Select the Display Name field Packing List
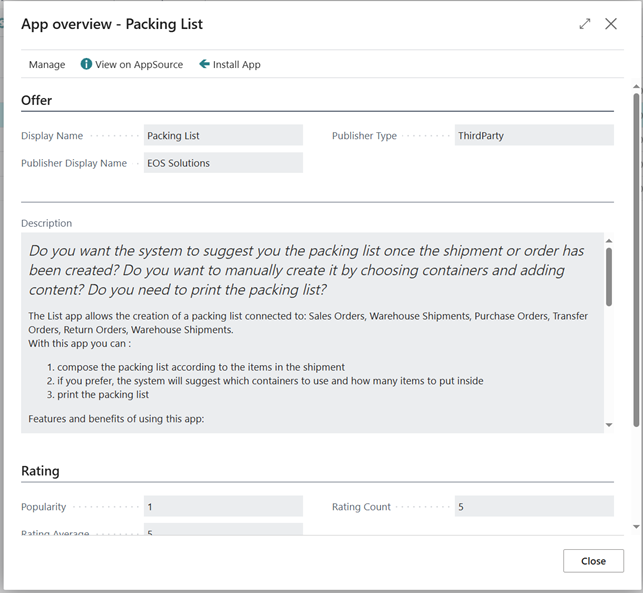Image resolution: width=643 pixels, height=593 pixels. coord(223,135)
